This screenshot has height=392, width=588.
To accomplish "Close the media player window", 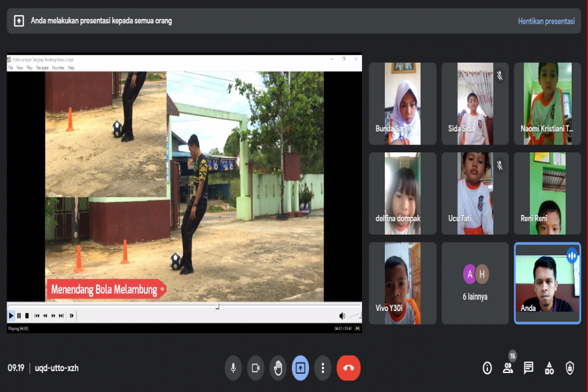I will click(x=356, y=59).
